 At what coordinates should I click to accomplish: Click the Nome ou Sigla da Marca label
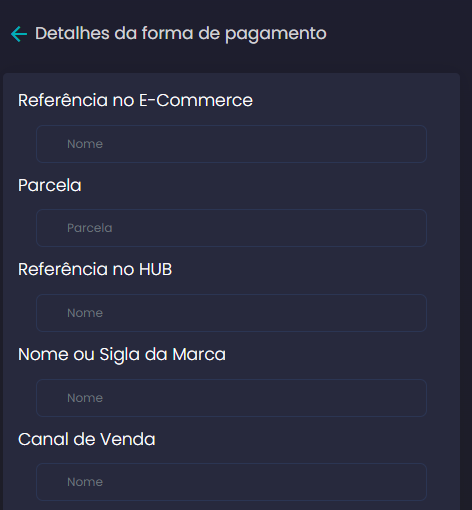point(122,354)
